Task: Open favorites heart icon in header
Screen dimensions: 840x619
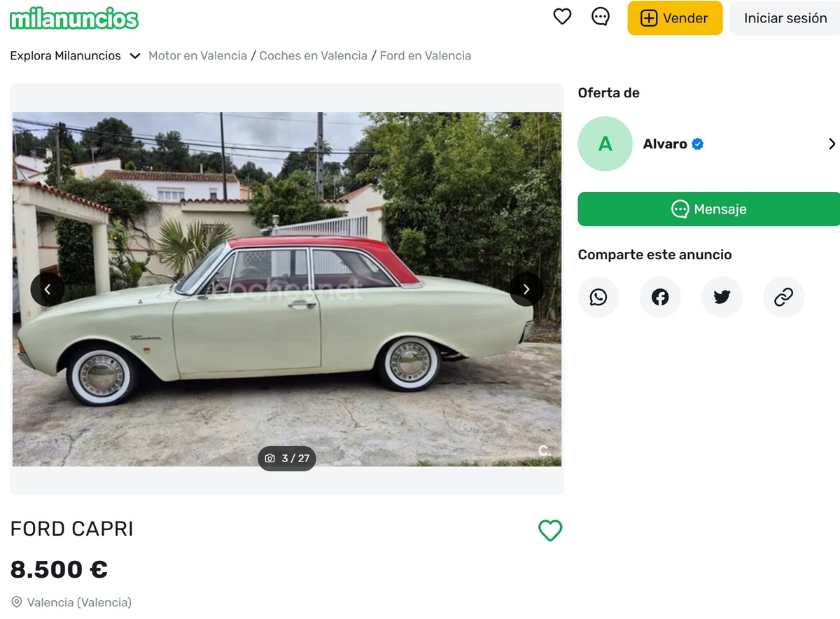Action: tap(562, 17)
